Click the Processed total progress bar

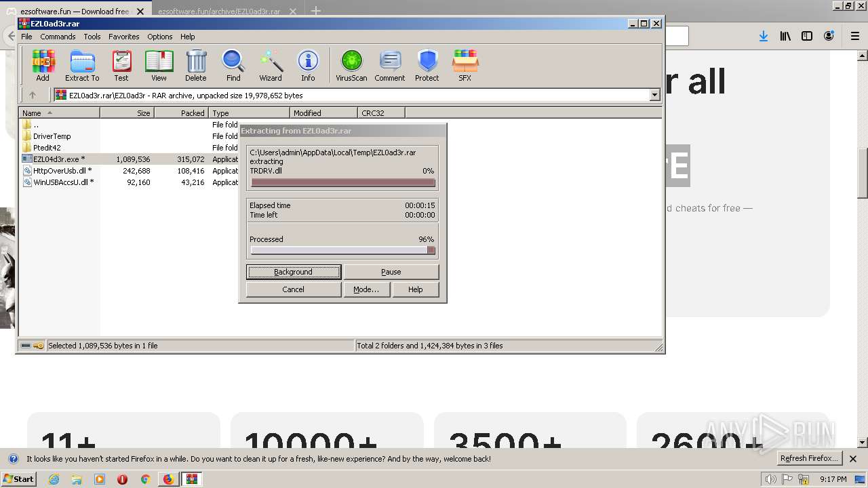(342, 251)
